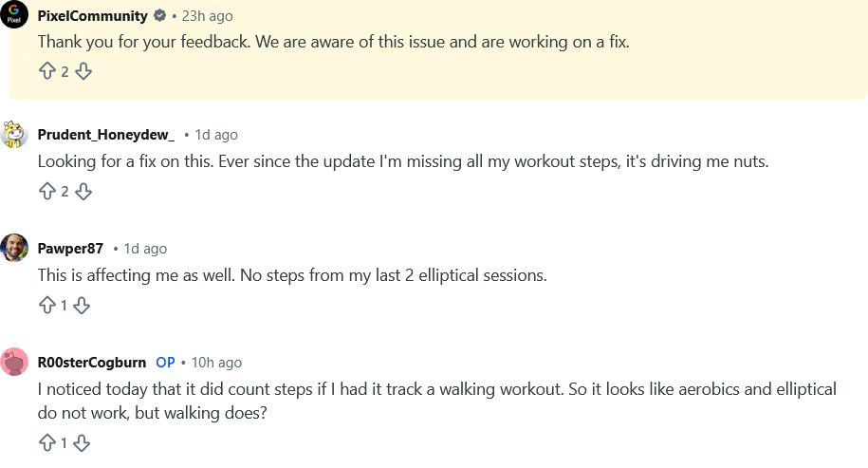
Task: Open Prudent_Honeydew_'s avatar image
Action: 14,135
